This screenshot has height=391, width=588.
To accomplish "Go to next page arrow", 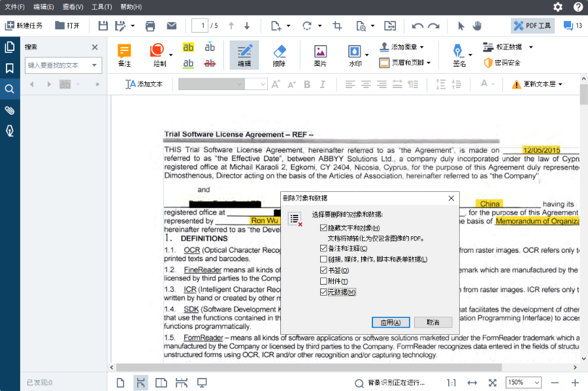I will [x=247, y=26].
